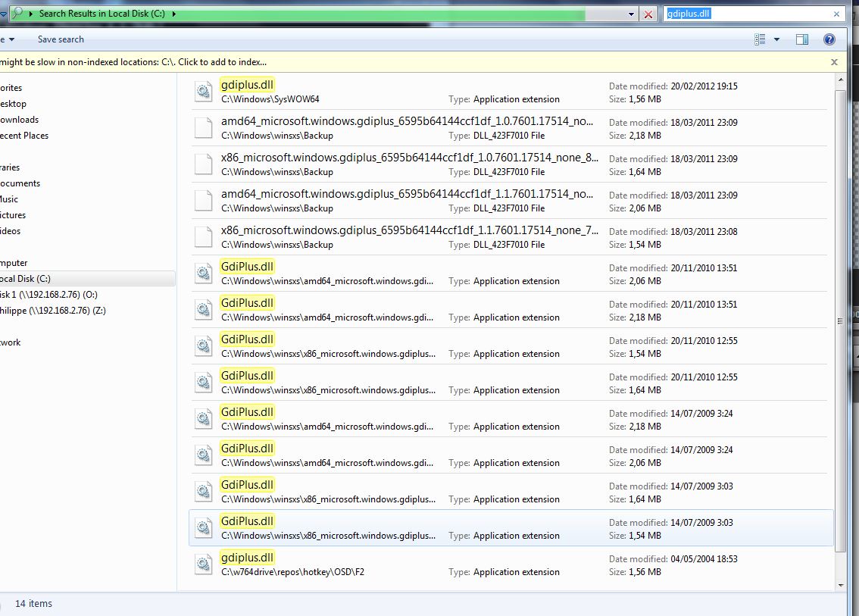Open the Help question mark icon
Image resolution: width=859 pixels, height=616 pixels.
829,39
